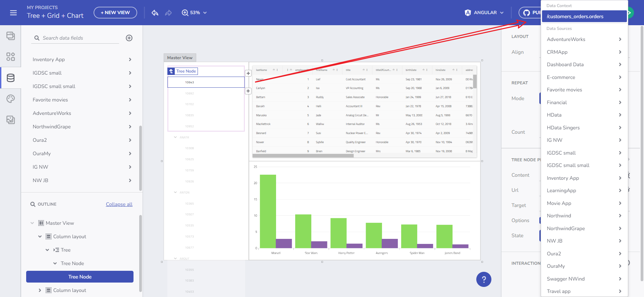This screenshot has height=297, width=644.
Task: Open the help question mark button
Action: point(484,279)
